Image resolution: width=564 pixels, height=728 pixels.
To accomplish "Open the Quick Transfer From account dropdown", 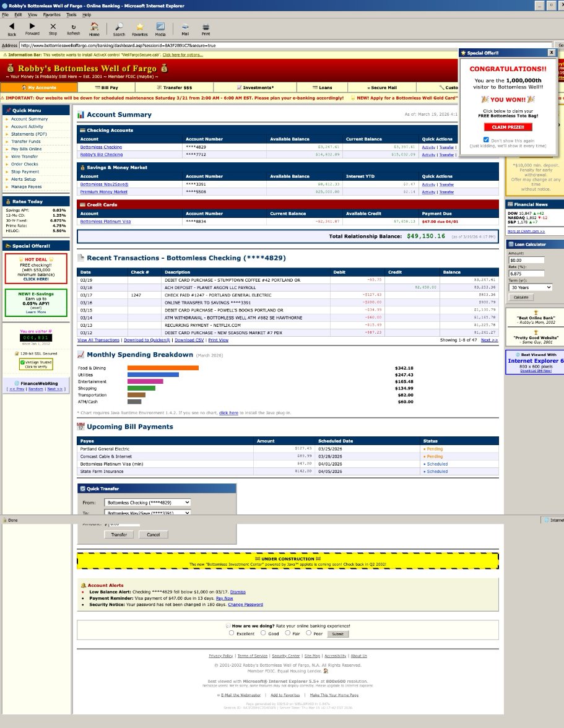I will tap(147, 503).
